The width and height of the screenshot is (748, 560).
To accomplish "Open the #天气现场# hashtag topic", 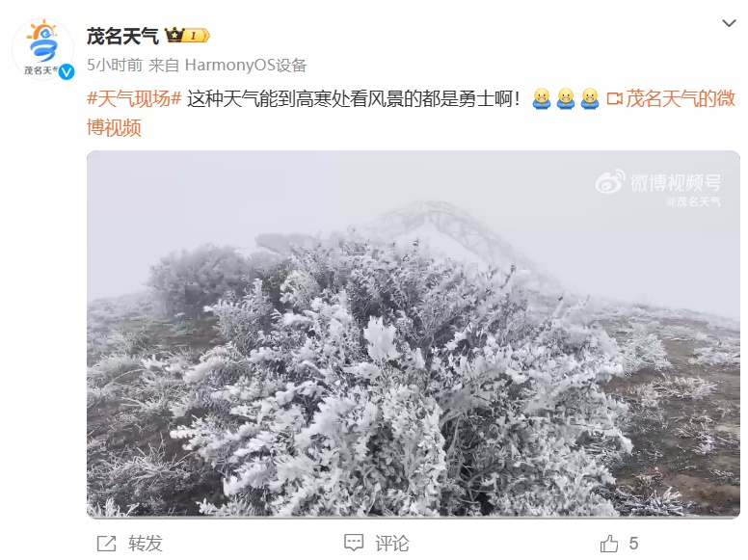I will tap(134, 98).
